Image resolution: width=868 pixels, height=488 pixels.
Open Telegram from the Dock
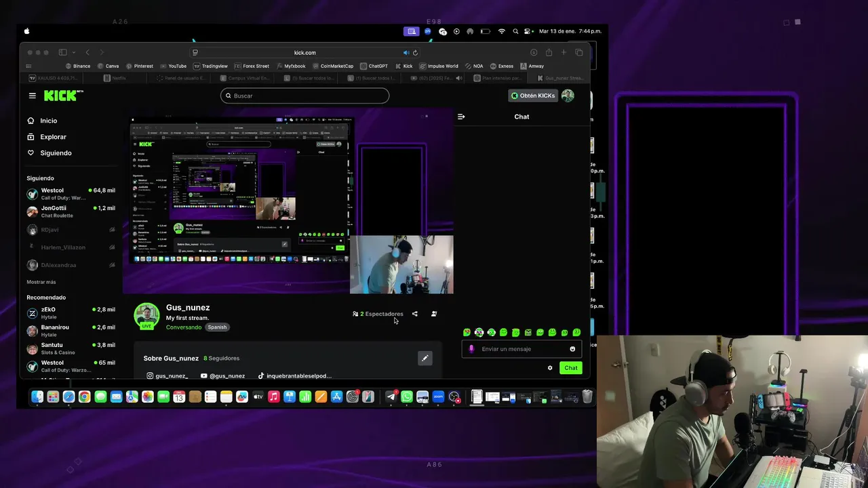point(391,397)
